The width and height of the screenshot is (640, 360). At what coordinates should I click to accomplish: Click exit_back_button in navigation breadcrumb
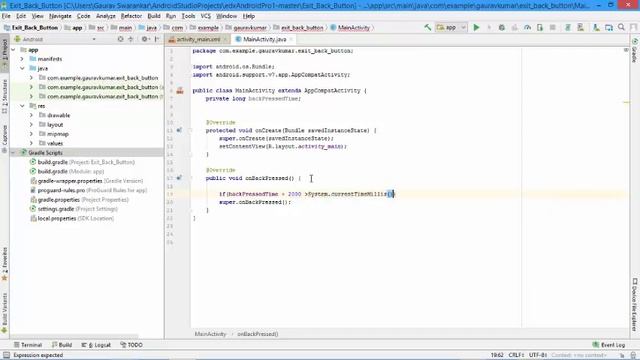coord(298,28)
